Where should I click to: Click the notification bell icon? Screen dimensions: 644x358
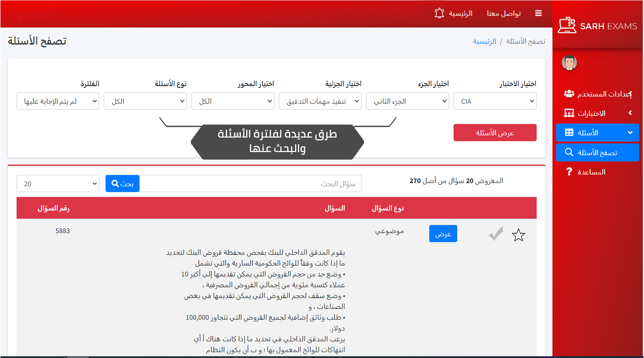[439, 13]
